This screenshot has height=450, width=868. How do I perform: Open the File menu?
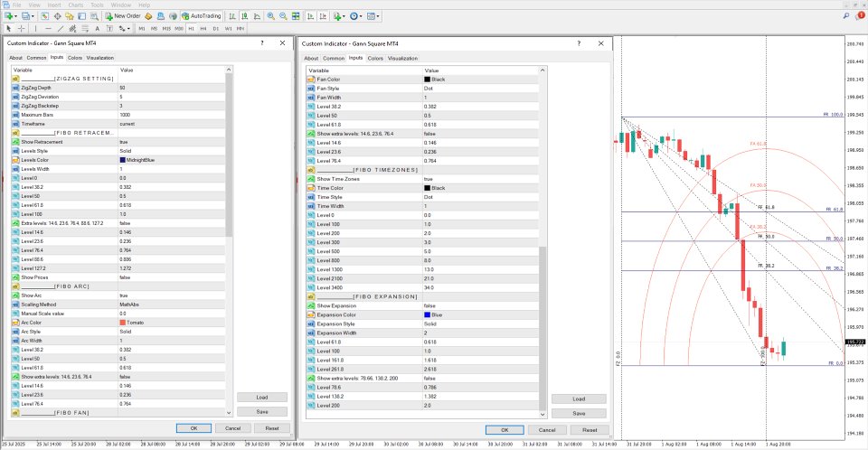[16, 5]
